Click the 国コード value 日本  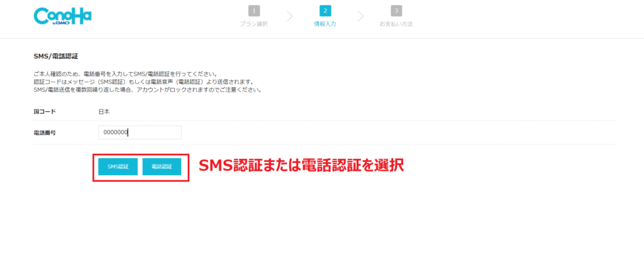(104, 112)
